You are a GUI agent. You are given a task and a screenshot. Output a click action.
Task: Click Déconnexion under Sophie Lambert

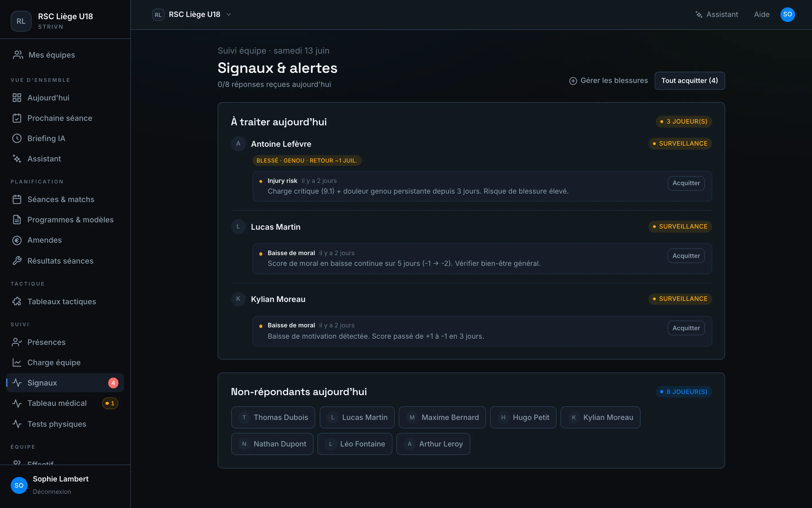(52, 492)
